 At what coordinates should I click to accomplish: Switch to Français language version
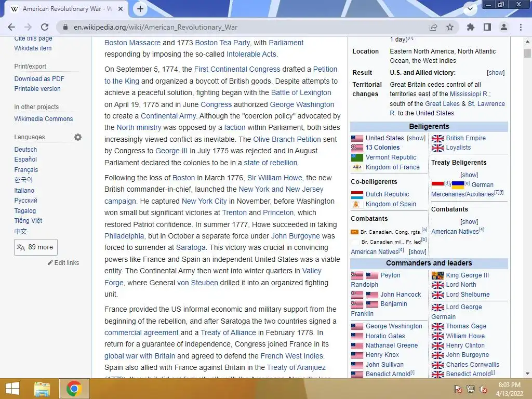coord(26,170)
